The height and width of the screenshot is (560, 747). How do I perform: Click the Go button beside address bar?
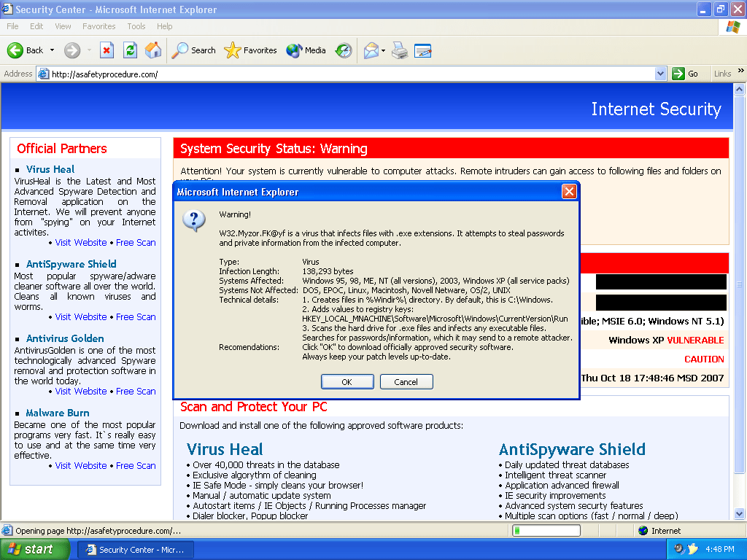pos(686,74)
